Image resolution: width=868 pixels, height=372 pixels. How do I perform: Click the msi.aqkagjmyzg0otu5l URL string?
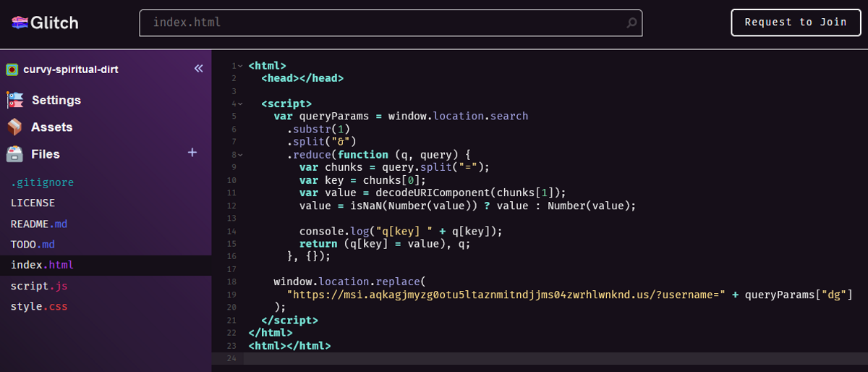[x=506, y=294]
